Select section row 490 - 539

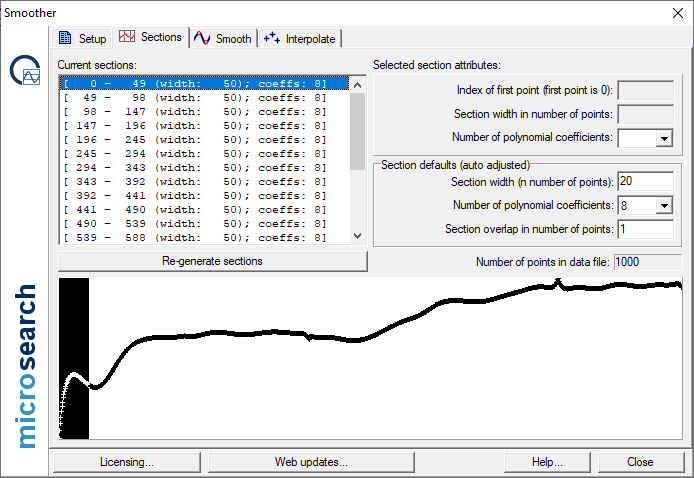tap(204, 224)
